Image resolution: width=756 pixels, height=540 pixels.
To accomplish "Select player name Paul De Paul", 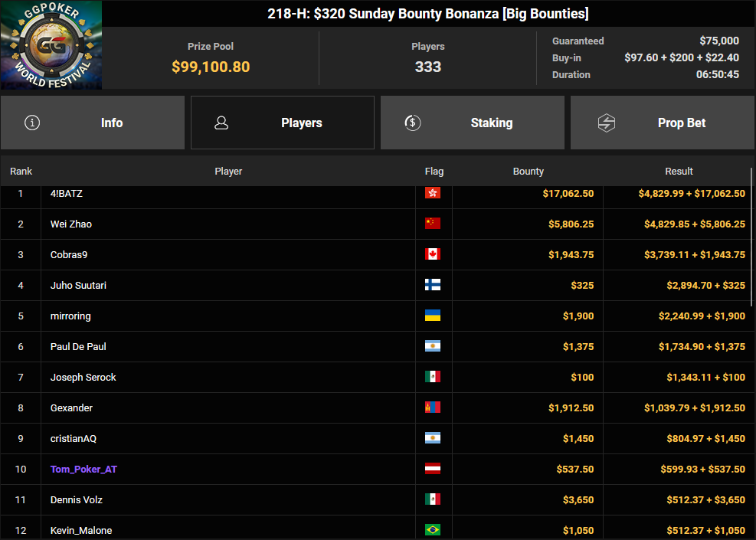I will [x=78, y=347].
